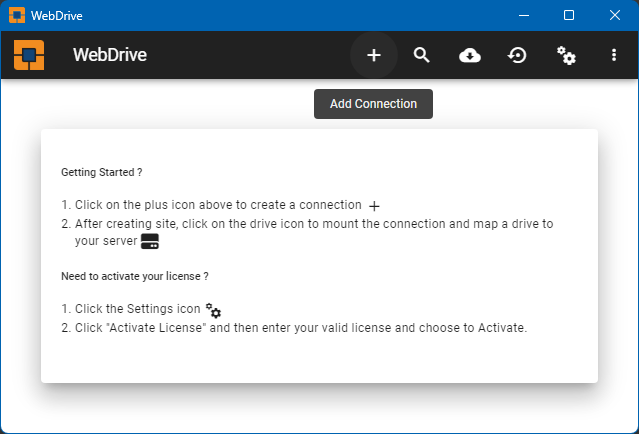The width and height of the screenshot is (639, 434).
Task: Select the "Getting Started ?" heading
Action: point(101,172)
